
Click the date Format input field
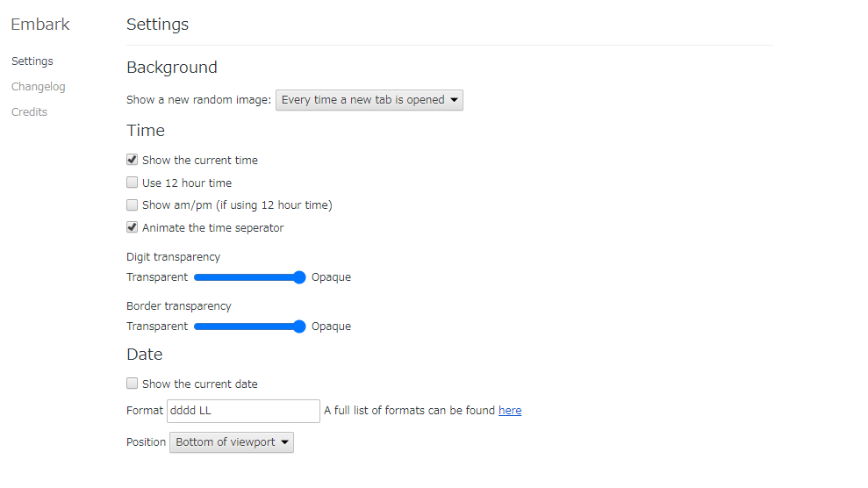(244, 411)
